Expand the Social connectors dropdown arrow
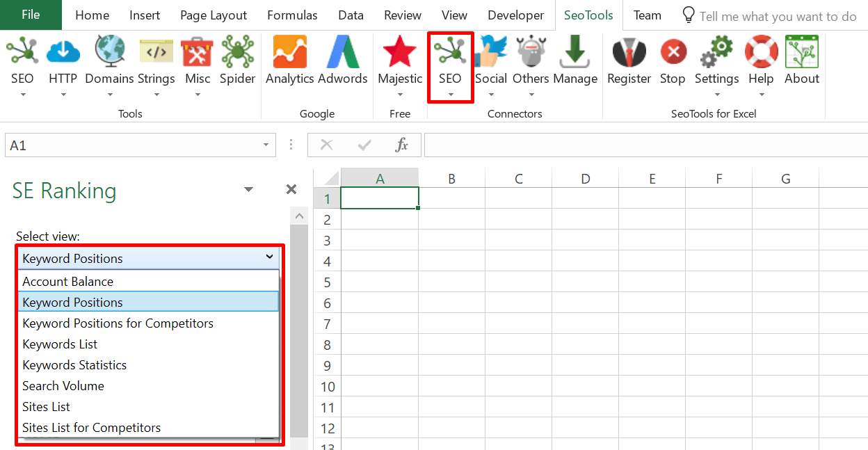The image size is (868, 450). click(x=491, y=95)
